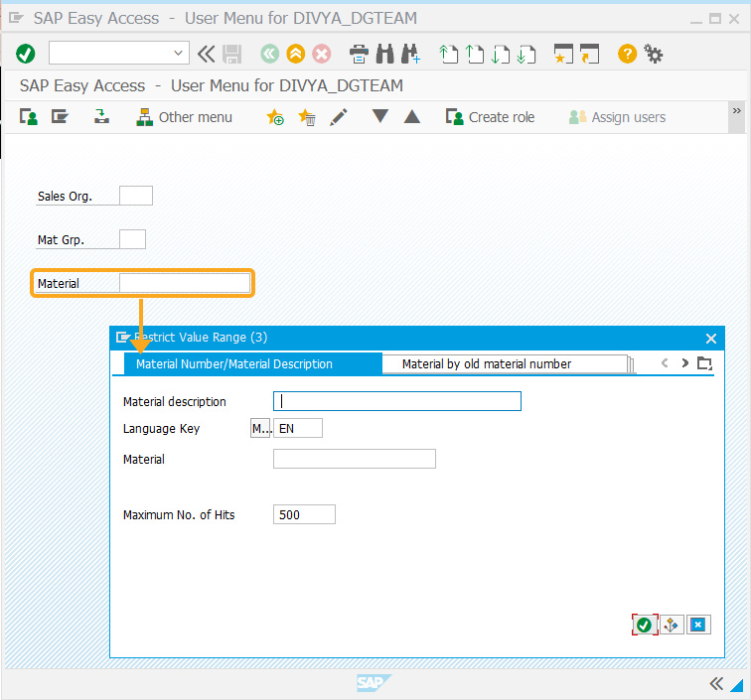Cancel the dialog with the blue X button
The image size is (751, 700).
click(x=697, y=625)
